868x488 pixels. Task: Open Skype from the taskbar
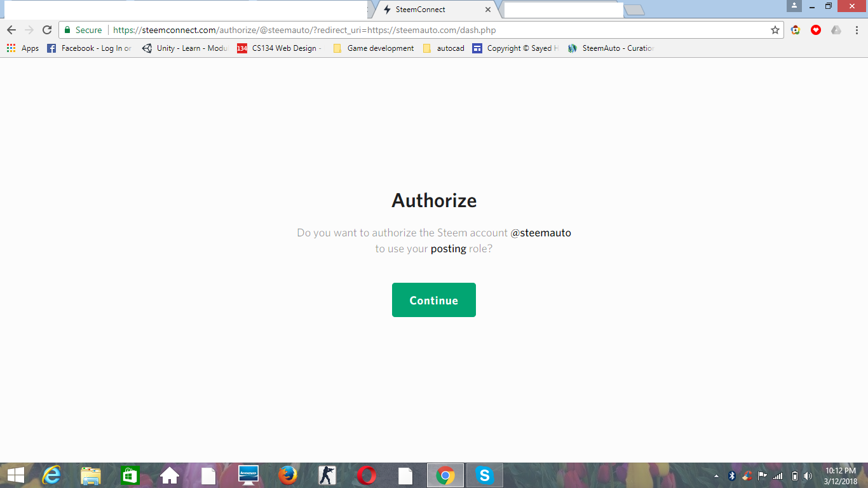[485, 475]
